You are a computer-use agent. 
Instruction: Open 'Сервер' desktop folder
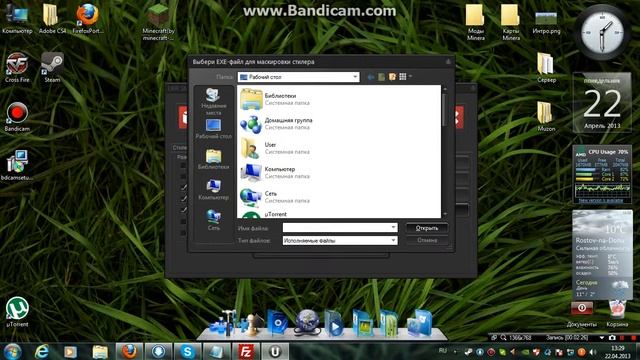[x=546, y=67]
